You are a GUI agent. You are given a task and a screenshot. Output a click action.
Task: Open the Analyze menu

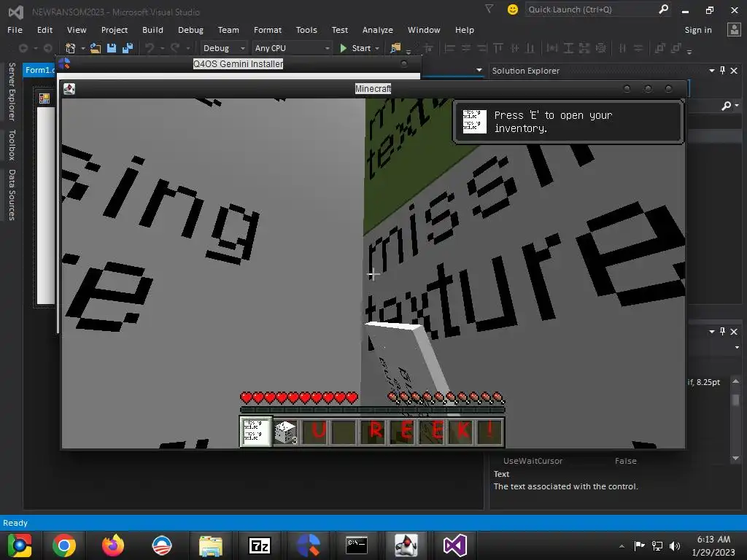pos(377,29)
